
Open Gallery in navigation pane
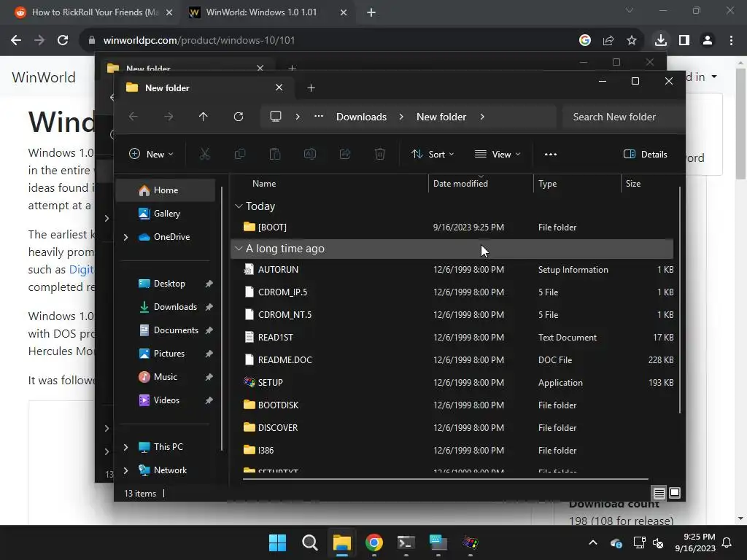[166, 214]
